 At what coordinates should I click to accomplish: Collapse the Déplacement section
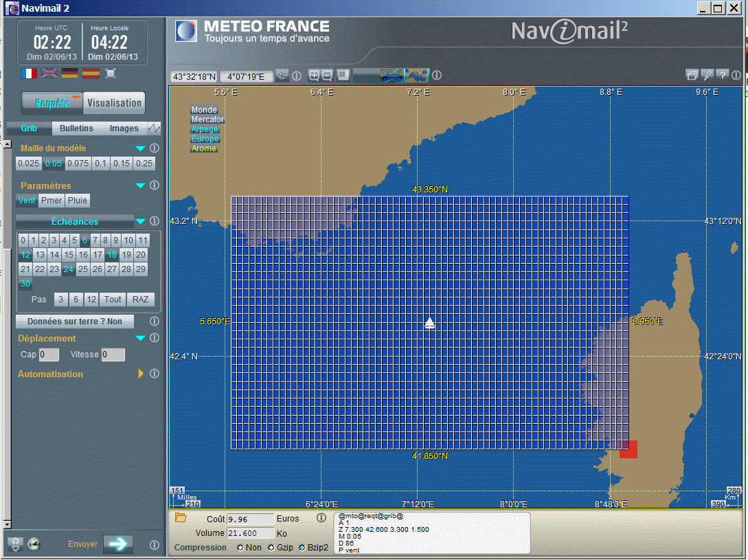coord(140,339)
